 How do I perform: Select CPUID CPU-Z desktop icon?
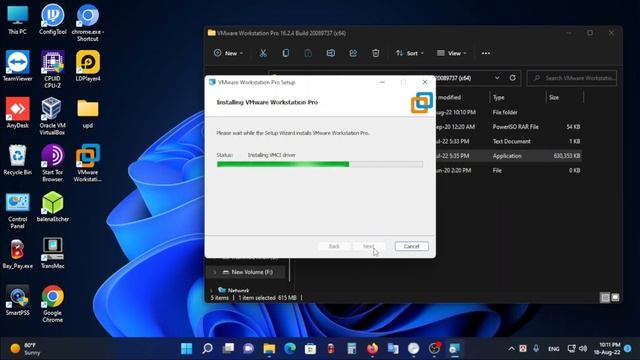point(53,70)
